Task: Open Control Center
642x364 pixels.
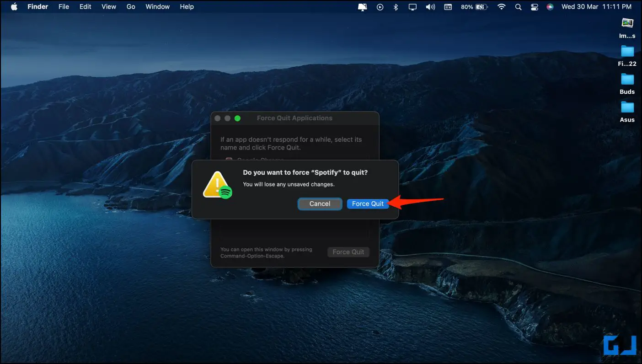Action: pyautogui.click(x=534, y=7)
